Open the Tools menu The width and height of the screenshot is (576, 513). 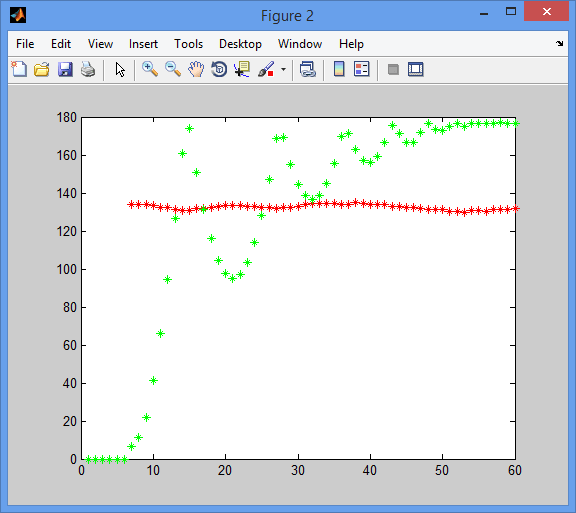(188, 44)
